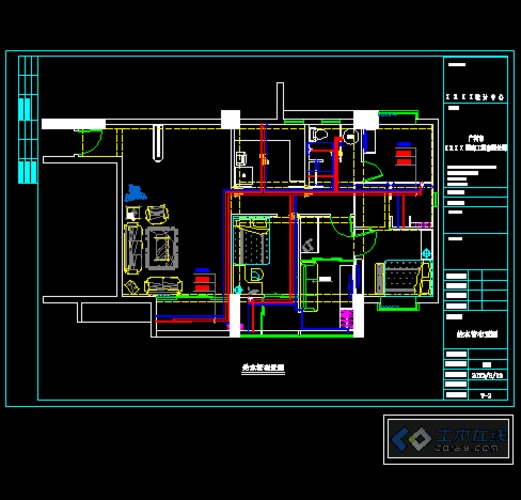
Task: Select the three-seat yellow sofa on the left
Action: [x=133, y=249]
